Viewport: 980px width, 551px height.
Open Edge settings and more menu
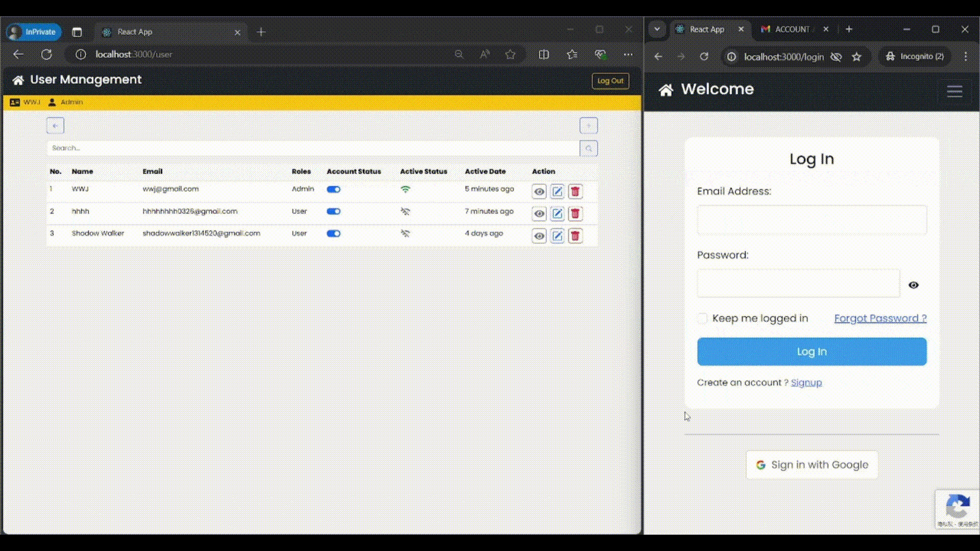[628, 54]
